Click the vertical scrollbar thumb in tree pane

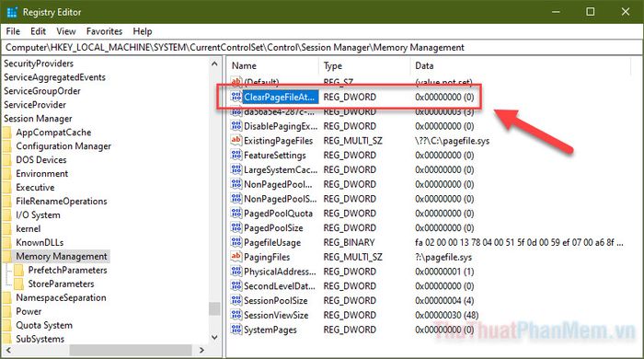click(214, 308)
